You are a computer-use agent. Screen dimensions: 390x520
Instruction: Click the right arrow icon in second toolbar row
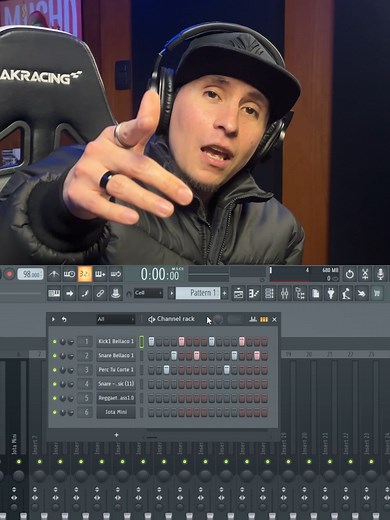click(69, 293)
